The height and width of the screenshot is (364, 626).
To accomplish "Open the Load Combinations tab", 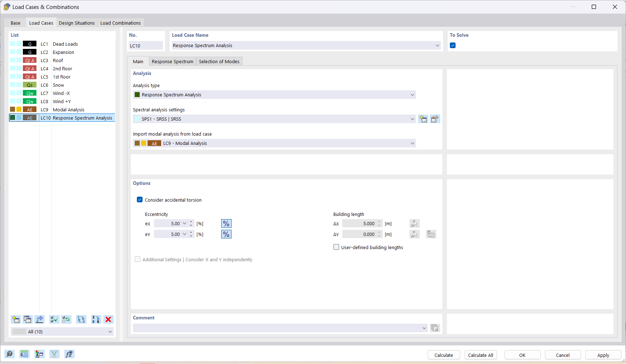I will [x=120, y=22].
